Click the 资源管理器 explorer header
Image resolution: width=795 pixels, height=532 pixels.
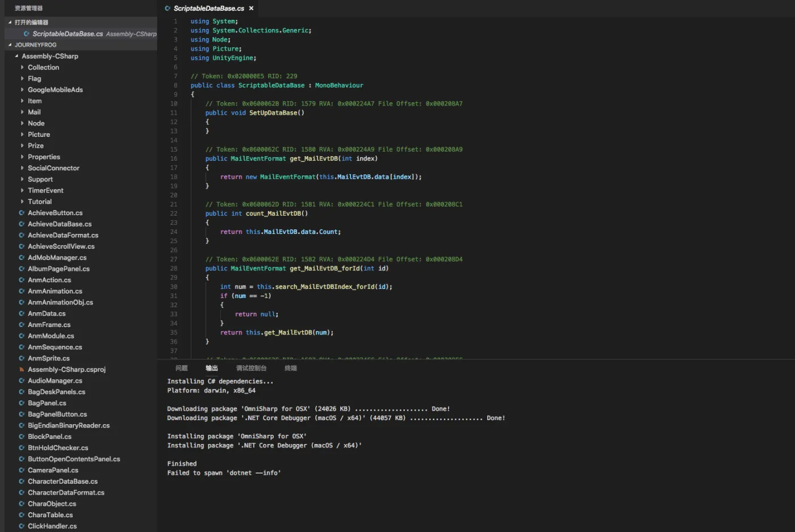pos(29,8)
